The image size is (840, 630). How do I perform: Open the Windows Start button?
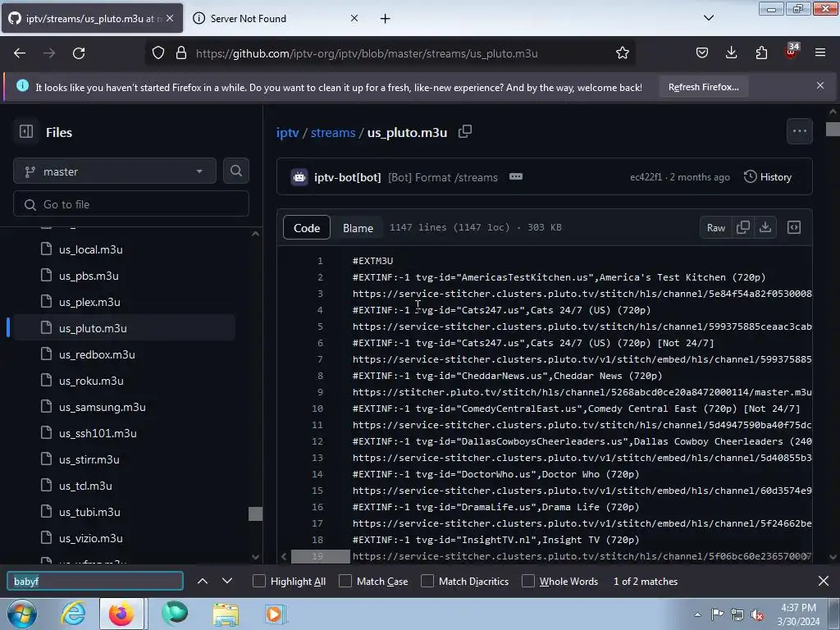[x=22, y=614]
